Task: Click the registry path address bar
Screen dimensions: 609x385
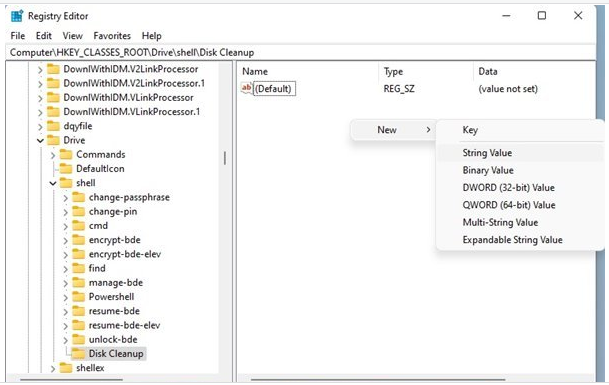Action: coord(300,52)
